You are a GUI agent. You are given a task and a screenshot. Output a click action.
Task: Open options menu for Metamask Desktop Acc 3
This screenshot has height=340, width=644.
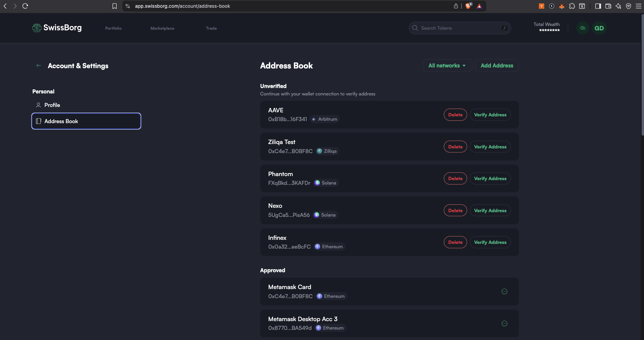(504, 323)
